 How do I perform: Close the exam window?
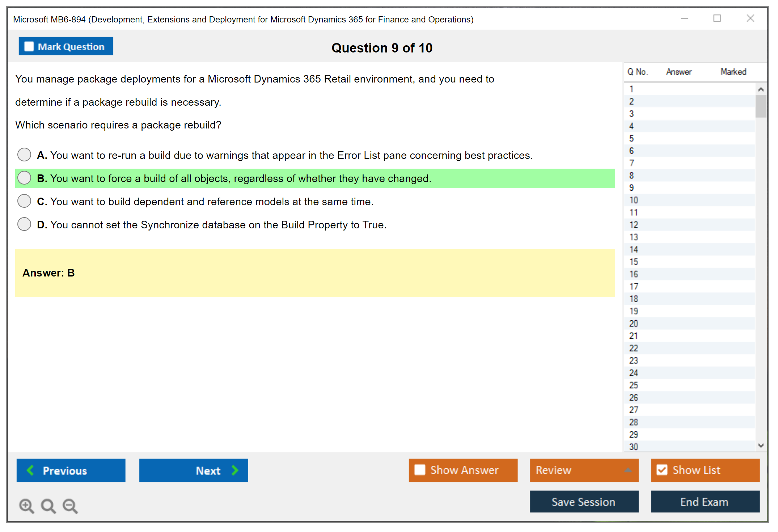point(750,18)
